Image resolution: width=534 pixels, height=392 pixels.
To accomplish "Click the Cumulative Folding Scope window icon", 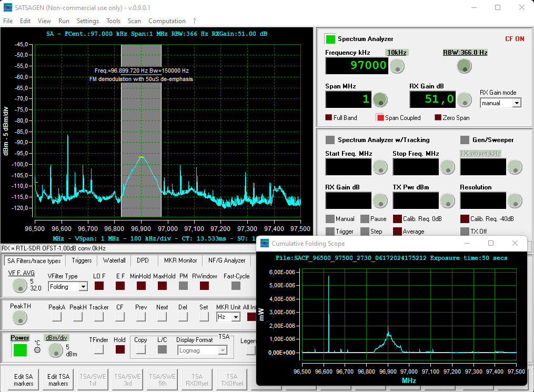I will click(265, 243).
